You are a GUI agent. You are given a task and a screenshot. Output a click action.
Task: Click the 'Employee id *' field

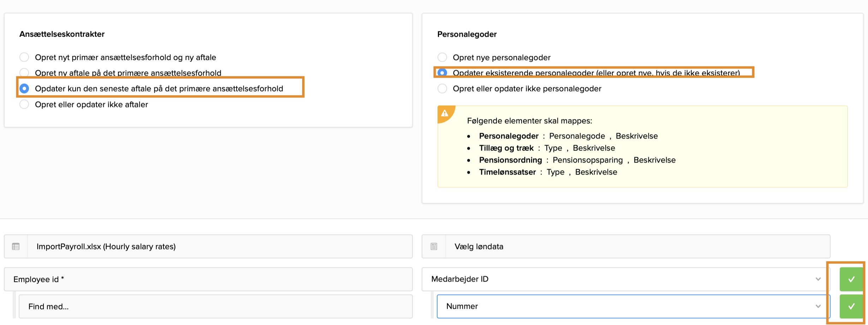(208, 279)
